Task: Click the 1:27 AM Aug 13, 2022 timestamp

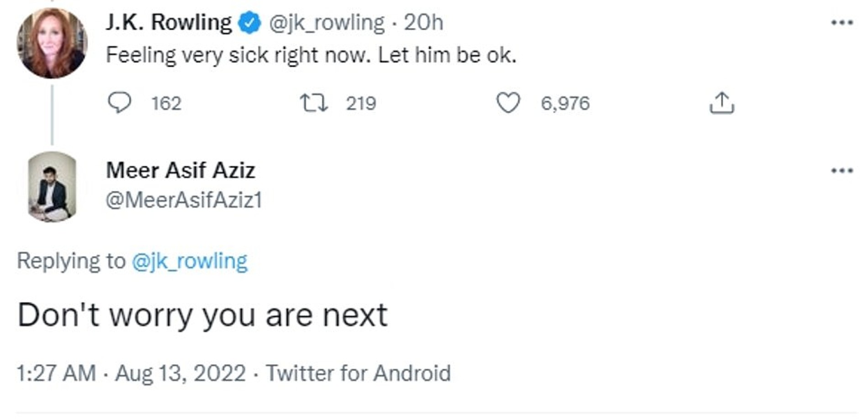Action: 131,373
